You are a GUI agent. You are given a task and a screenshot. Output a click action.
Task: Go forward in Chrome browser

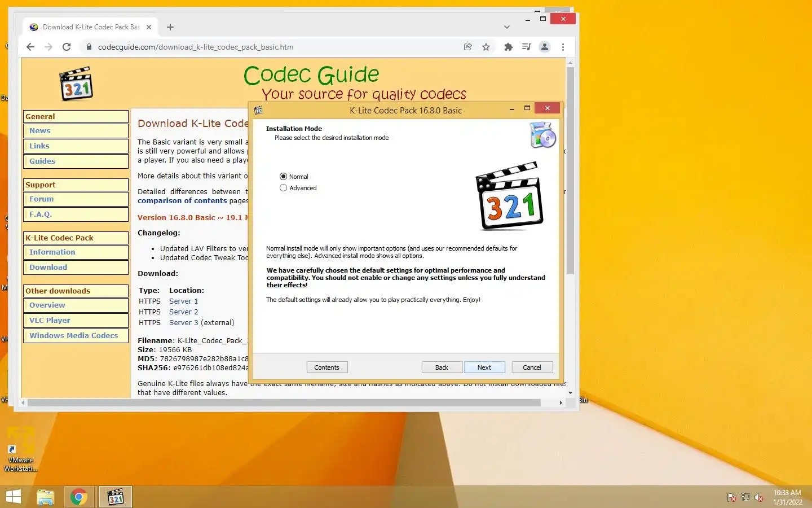pyautogui.click(x=48, y=47)
